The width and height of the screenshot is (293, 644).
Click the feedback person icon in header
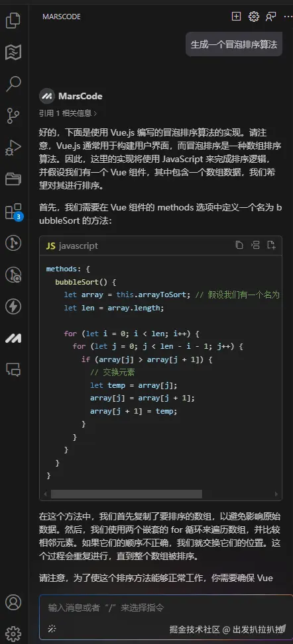(x=270, y=17)
